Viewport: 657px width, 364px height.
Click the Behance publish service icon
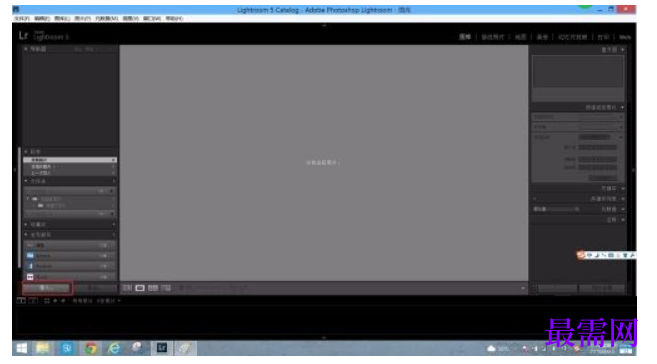point(30,256)
